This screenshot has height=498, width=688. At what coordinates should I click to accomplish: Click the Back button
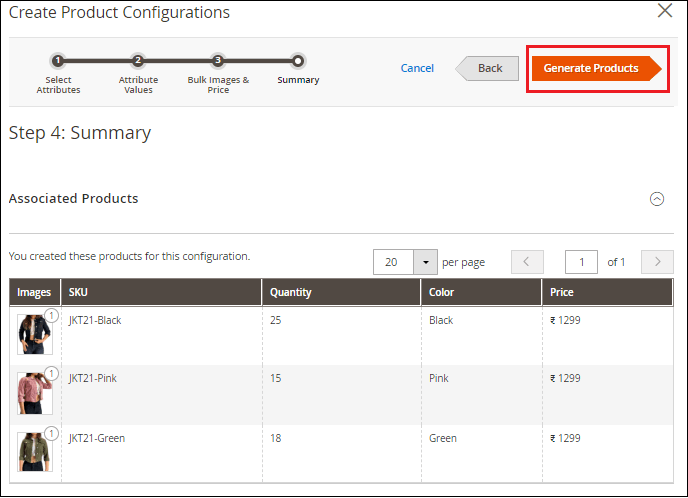point(487,68)
